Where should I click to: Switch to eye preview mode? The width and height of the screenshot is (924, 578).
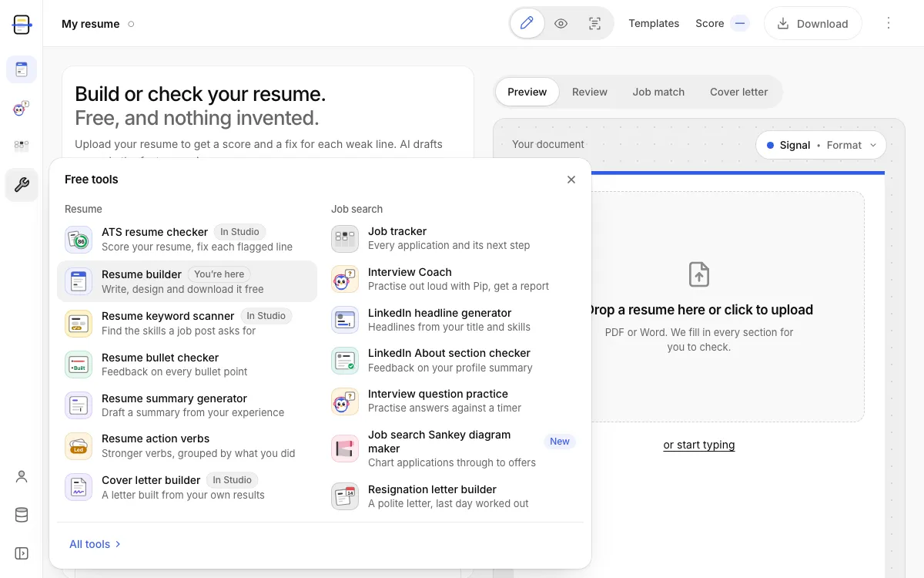(x=561, y=23)
